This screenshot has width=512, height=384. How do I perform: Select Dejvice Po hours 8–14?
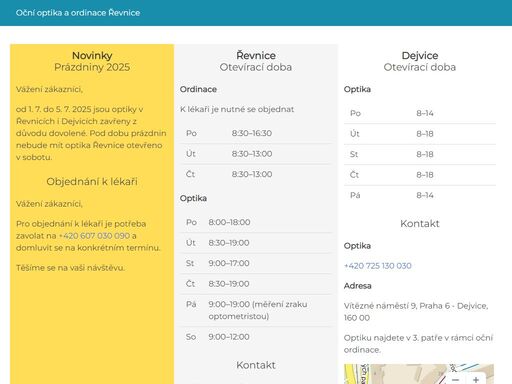tap(425, 113)
